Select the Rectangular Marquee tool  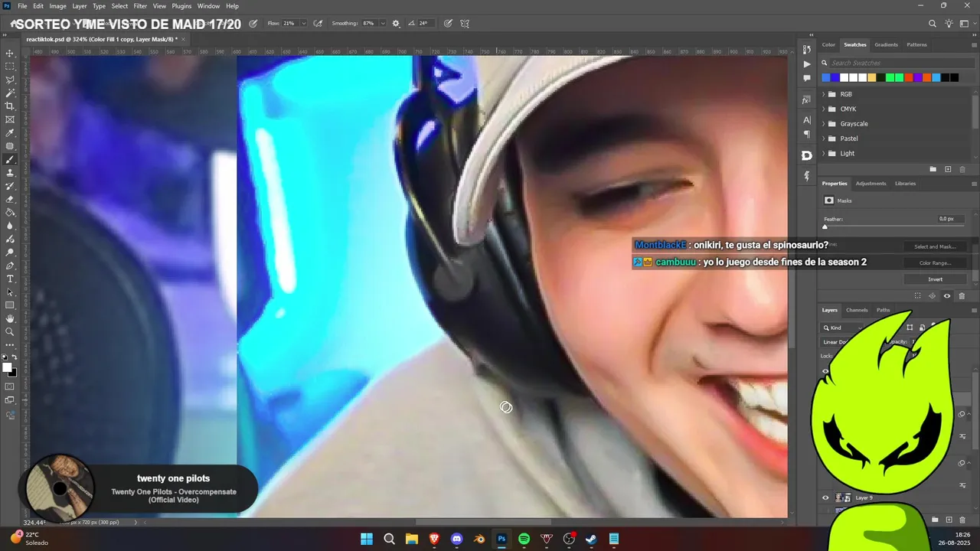click(10, 67)
